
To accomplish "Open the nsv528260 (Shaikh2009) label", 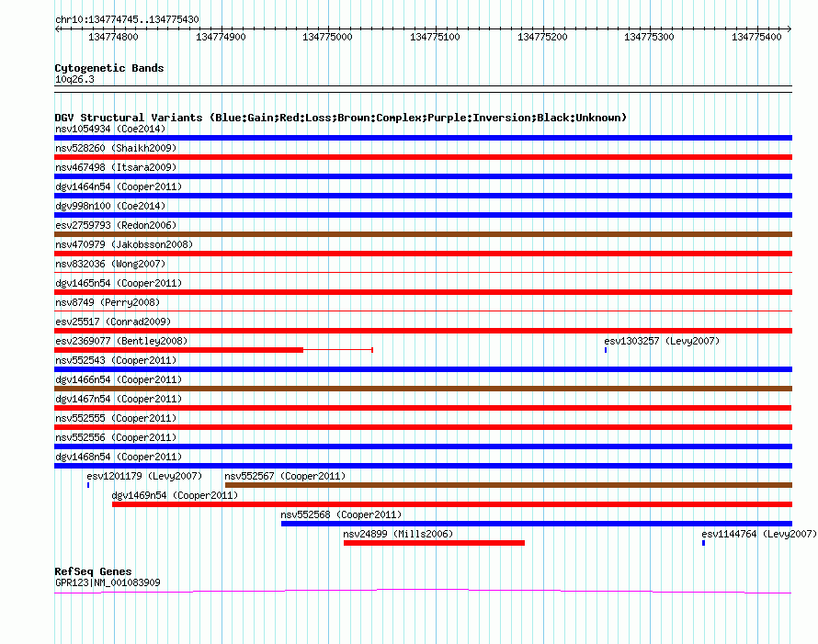I will coord(116,148).
